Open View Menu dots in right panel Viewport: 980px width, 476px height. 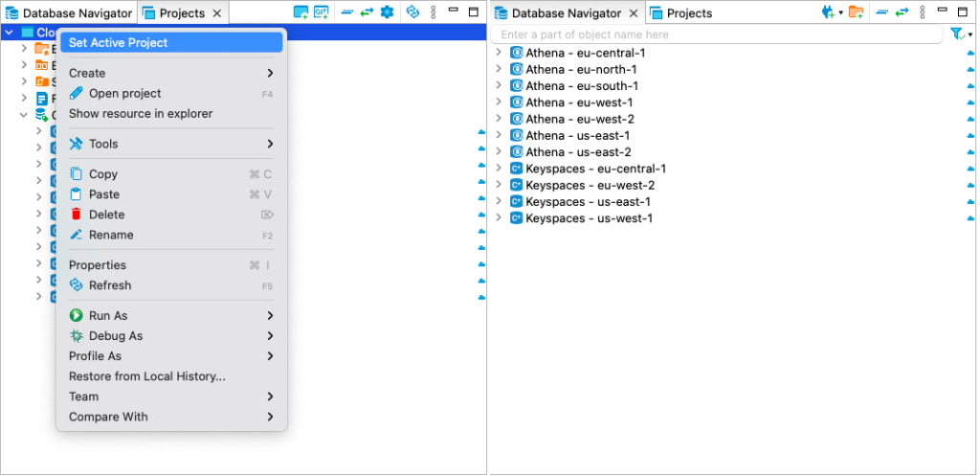click(x=922, y=11)
